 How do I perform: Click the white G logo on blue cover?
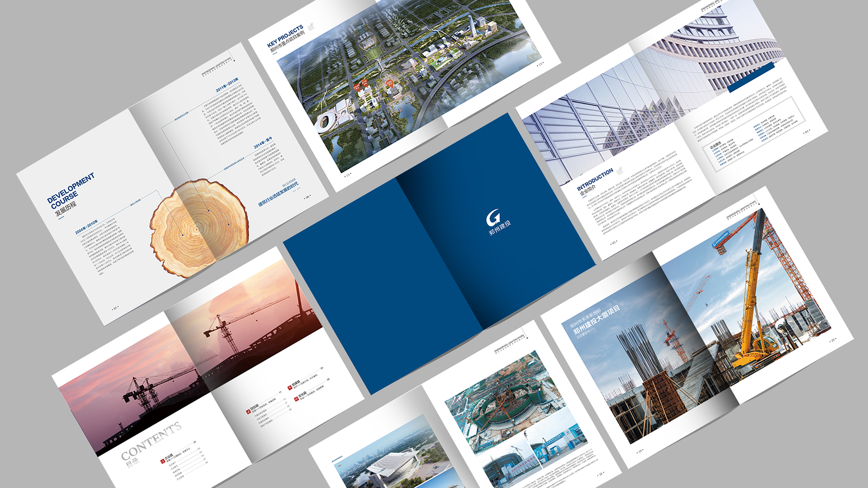[493, 217]
